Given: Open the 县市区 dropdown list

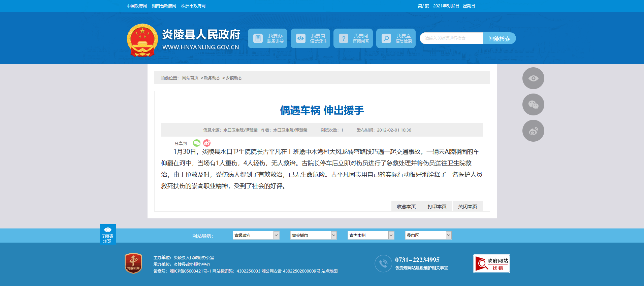Looking at the screenshot, I should [x=428, y=235].
